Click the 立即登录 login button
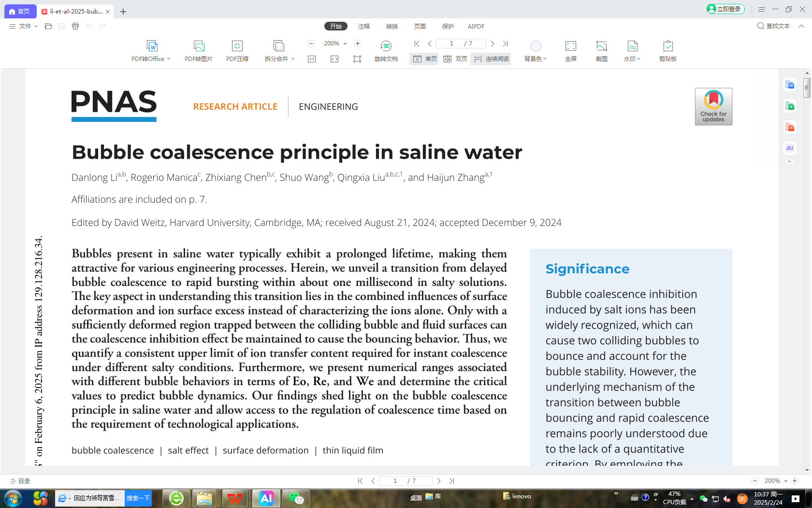The height and width of the screenshot is (508, 812). click(725, 9)
